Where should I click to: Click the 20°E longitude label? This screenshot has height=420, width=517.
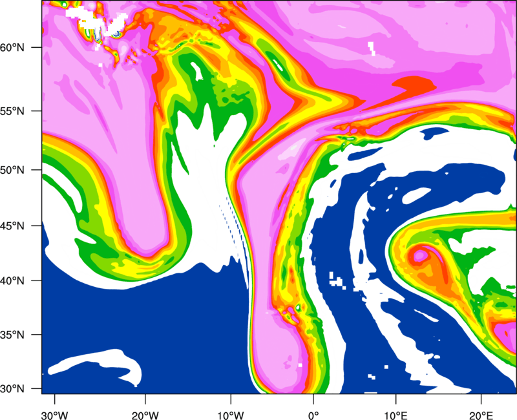(x=481, y=415)
